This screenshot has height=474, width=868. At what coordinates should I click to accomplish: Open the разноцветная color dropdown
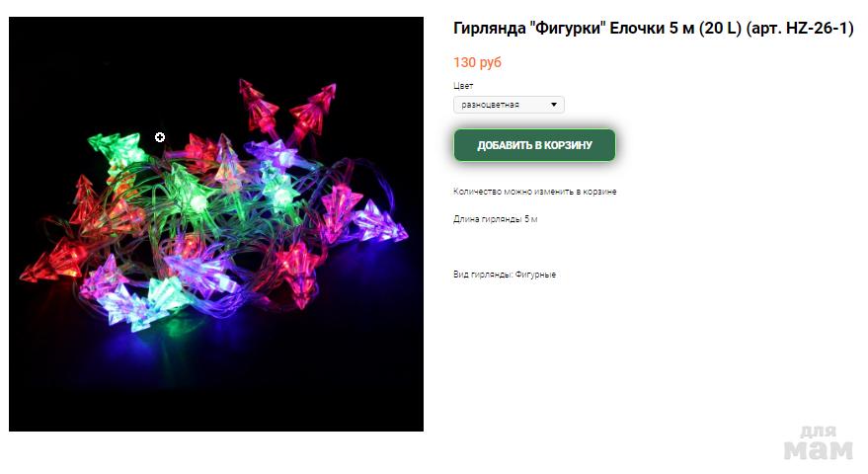pyautogui.click(x=509, y=105)
